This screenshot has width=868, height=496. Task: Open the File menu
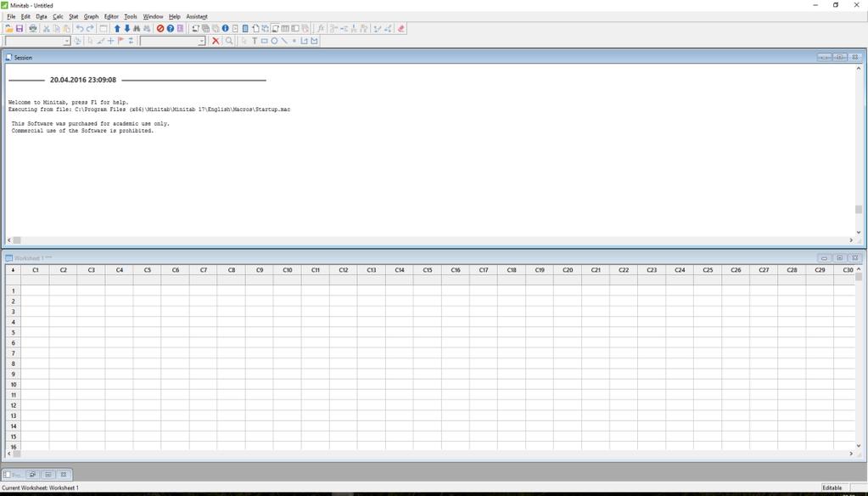coord(11,17)
